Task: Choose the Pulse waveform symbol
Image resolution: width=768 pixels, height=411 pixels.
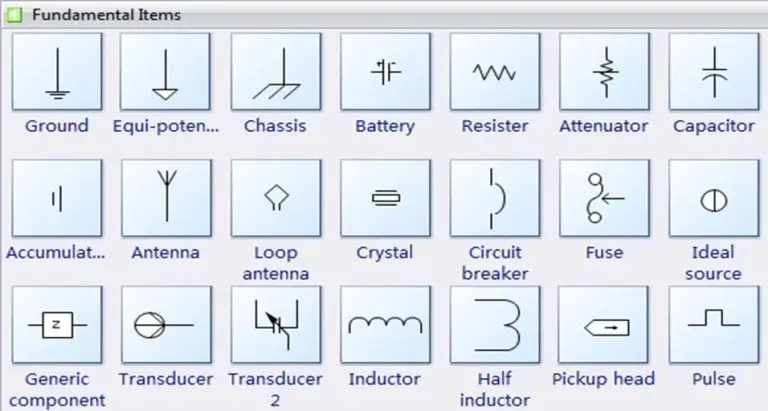Action: coord(714,325)
